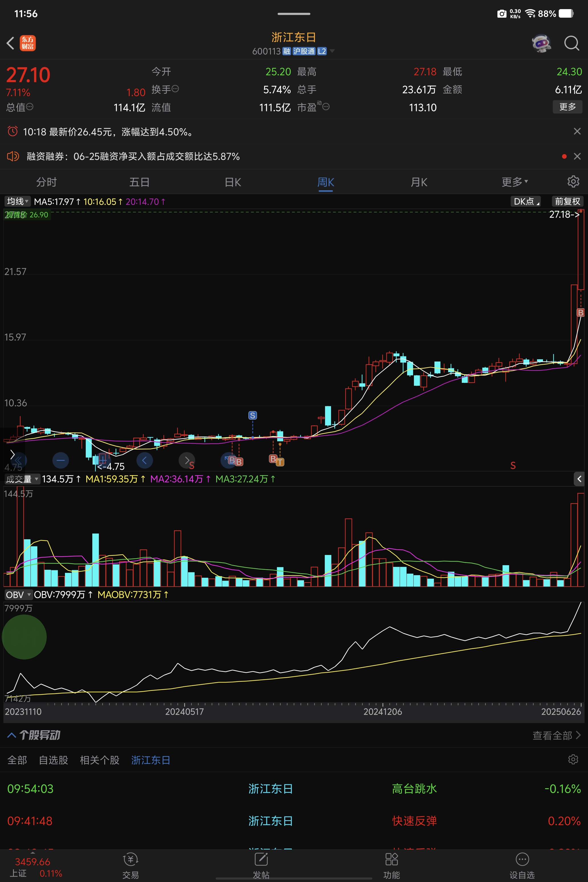Tap info icon beside 市盈
Image resolution: width=588 pixels, height=882 pixels.
pyautogui.click(x=326, y=107)
